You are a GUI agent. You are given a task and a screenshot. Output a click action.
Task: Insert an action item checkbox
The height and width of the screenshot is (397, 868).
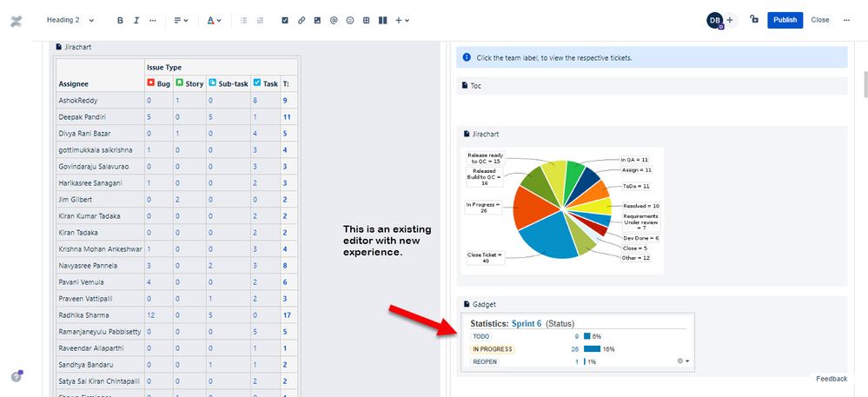(285, 20)
